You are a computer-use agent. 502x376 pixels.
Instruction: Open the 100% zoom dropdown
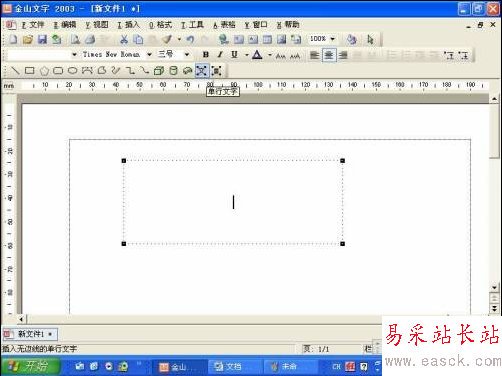(332, 39)
